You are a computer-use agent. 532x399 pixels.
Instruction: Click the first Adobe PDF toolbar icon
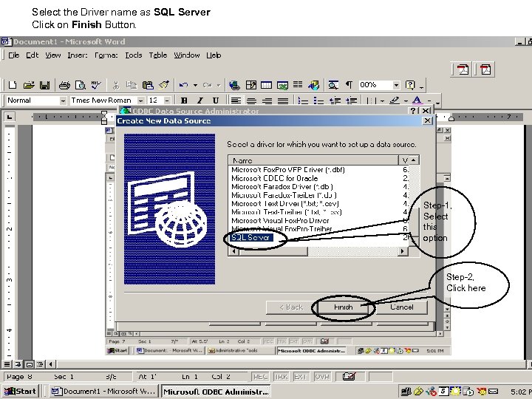click(463, 69)
